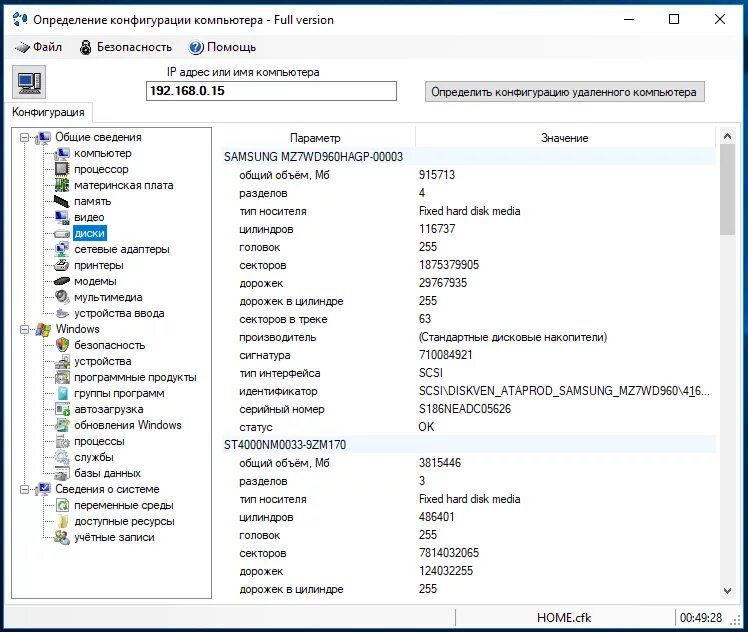
Task: Click the scrollbar down arrow
Action: [727, 591]
